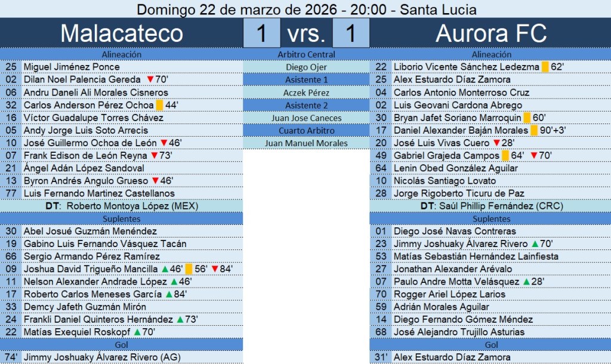
Task: Click red arrow next to Frank Edison de León Reyna
Action: 154,156
